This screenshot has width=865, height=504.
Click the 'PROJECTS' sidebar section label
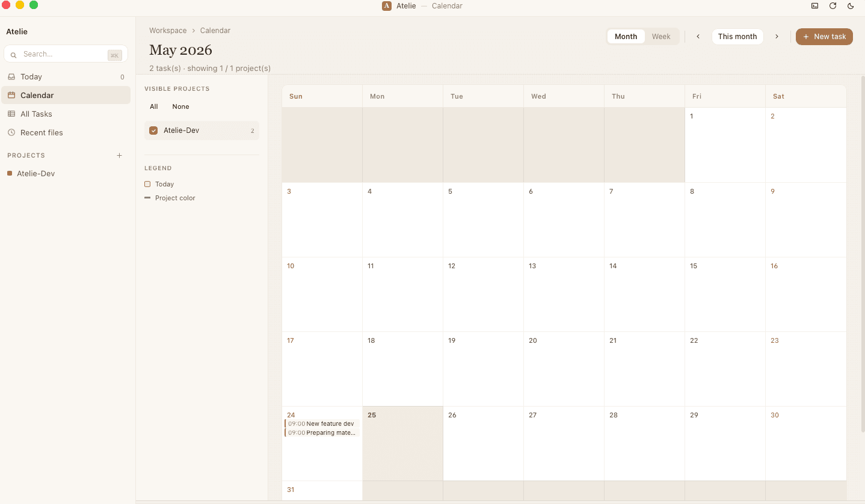pos(26,156)
